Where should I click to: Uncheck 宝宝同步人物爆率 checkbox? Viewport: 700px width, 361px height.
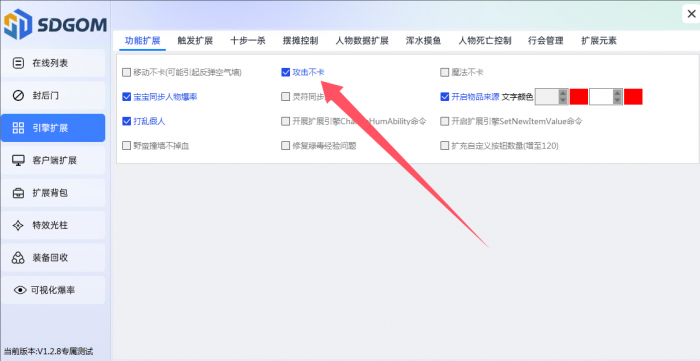click(x=126, y=97)
